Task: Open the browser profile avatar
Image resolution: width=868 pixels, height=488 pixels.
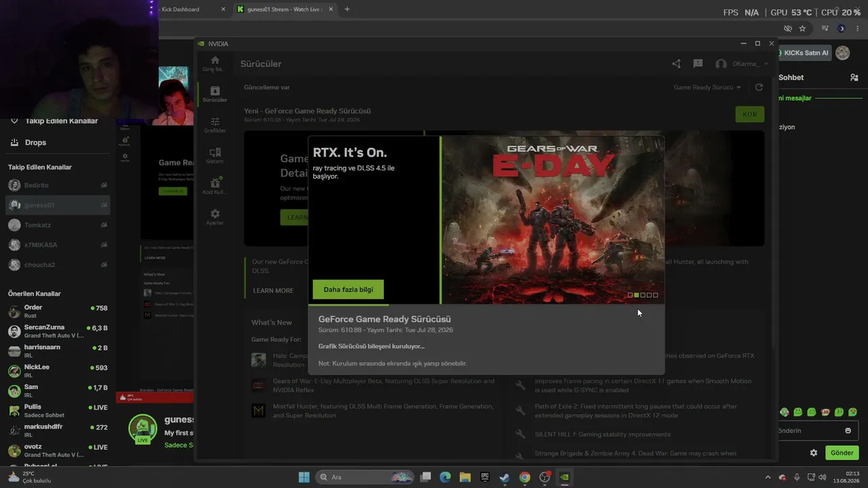Action: point(842,28)
